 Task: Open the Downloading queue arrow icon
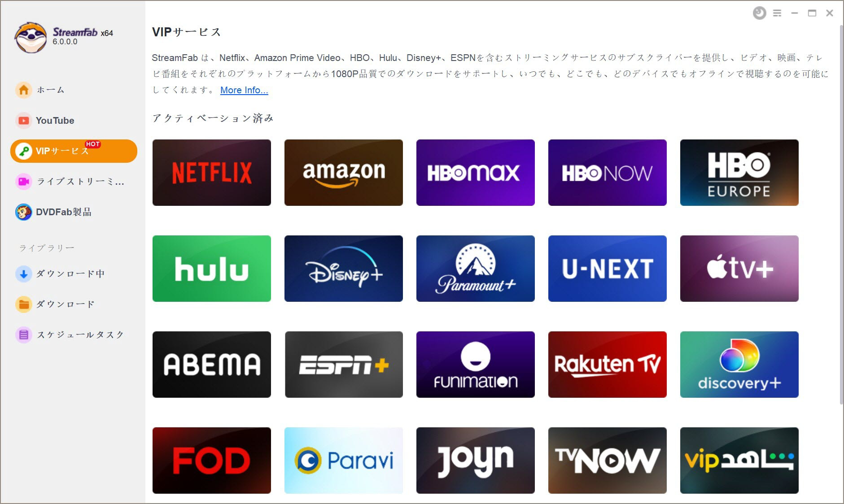pos(24,274)
